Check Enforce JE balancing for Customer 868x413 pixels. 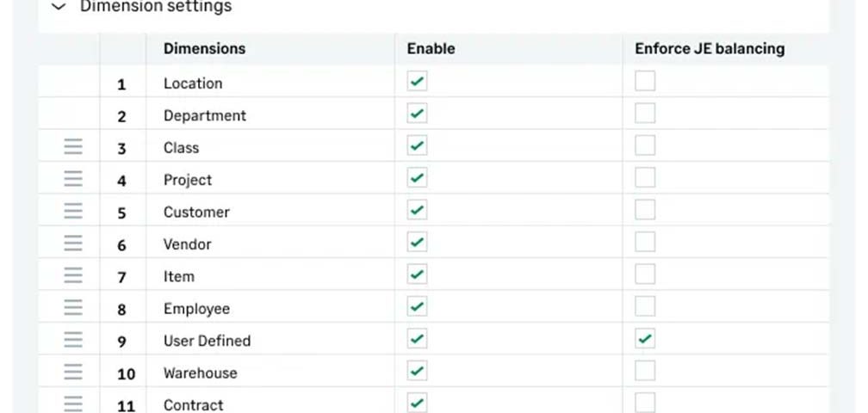(645, 210)
